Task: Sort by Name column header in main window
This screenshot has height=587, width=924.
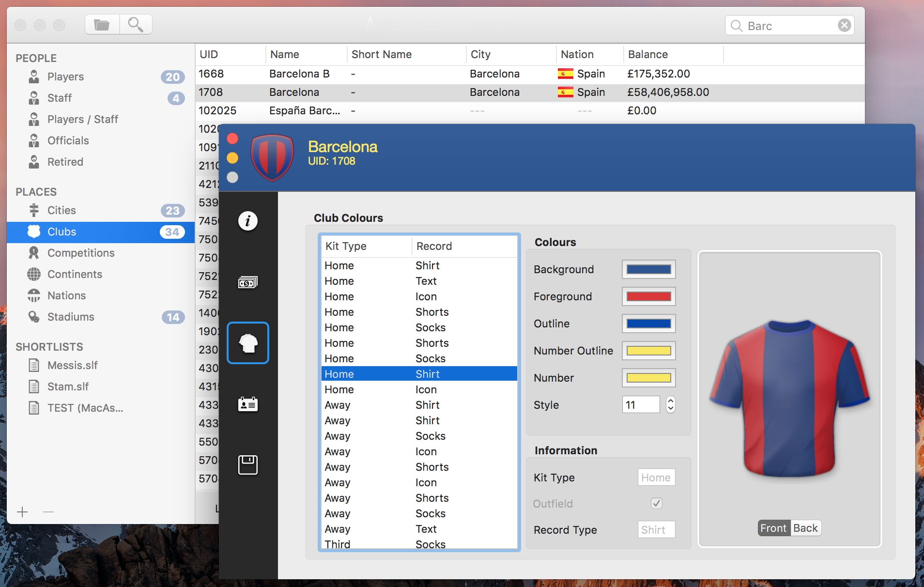Action: tap(307, 54)
